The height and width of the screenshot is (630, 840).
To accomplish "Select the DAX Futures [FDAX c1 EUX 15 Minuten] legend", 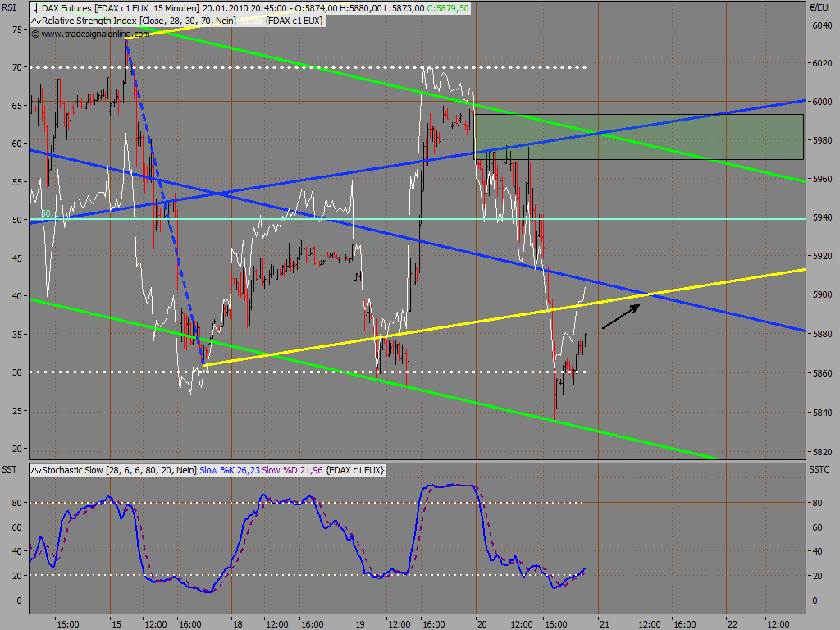I will pos(120,8).
